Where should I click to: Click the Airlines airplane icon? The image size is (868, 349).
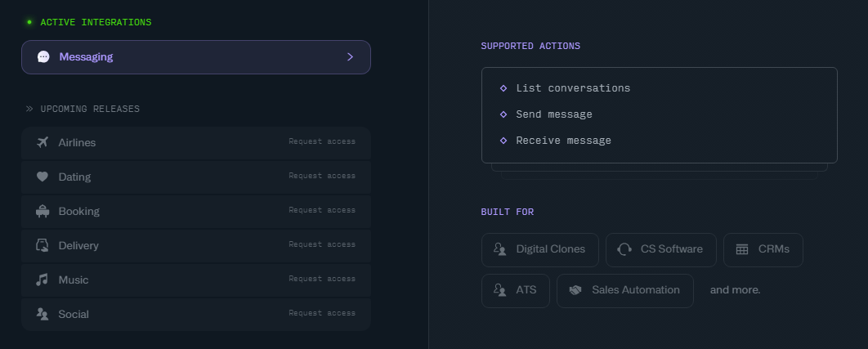click(43, 142)
